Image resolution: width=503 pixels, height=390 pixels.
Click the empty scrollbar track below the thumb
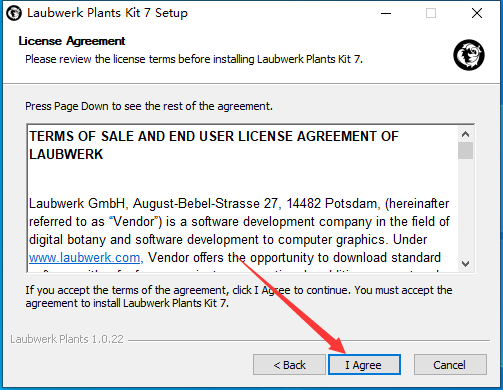[x=465, y=207]
